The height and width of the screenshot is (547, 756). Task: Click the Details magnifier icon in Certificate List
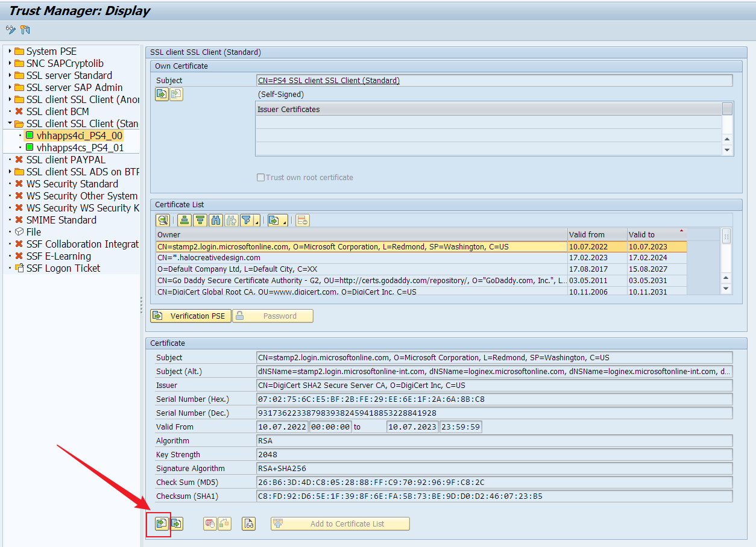pyautogui.click(x=162, y=220)
